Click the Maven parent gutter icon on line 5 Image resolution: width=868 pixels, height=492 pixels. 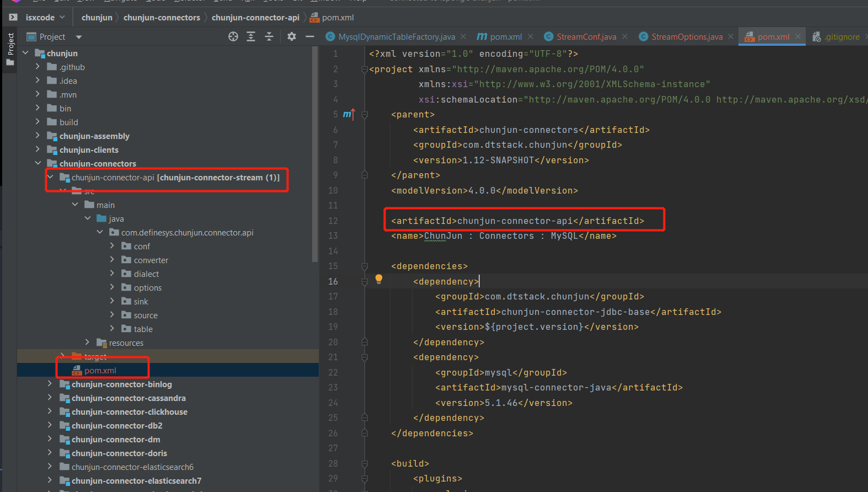pyautogui.click(x=349, y=114)
